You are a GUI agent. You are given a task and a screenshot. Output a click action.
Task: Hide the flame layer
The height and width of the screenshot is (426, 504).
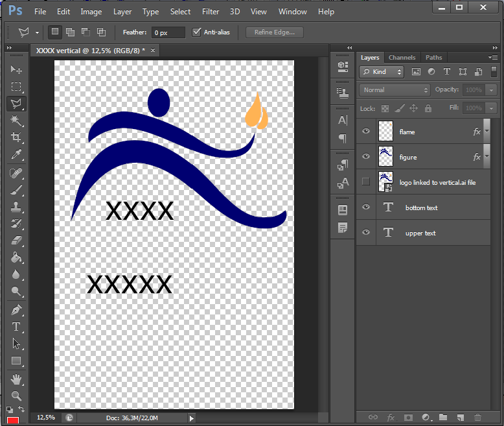(366, 132)
